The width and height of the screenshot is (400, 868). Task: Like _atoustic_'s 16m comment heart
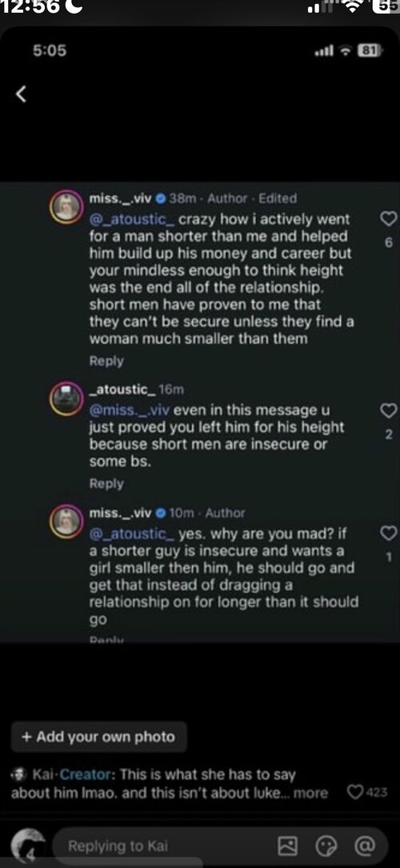tap(390, 410)
